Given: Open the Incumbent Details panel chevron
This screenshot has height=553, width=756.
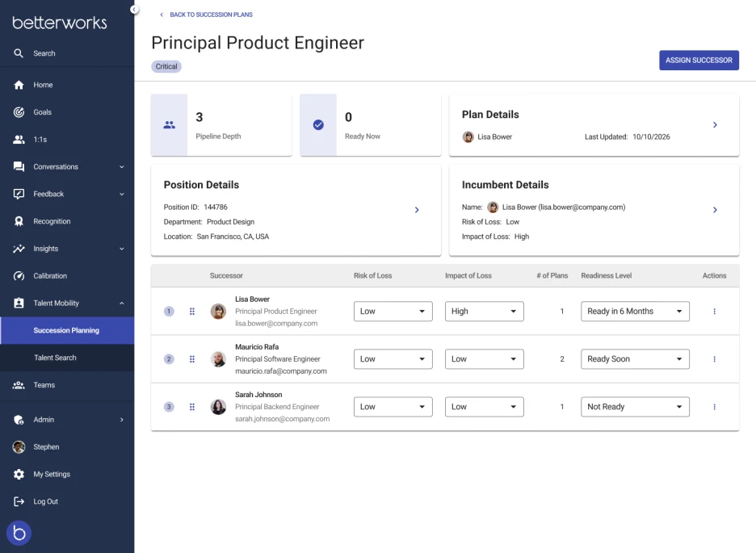Looking at the screenshot, I should (x=714, y=210).
